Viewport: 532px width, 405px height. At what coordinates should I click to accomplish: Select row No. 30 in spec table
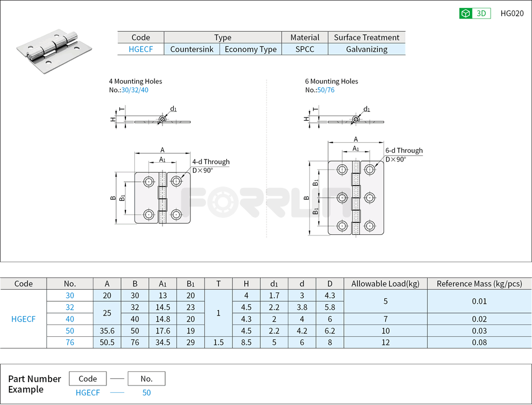pos(69,295)
